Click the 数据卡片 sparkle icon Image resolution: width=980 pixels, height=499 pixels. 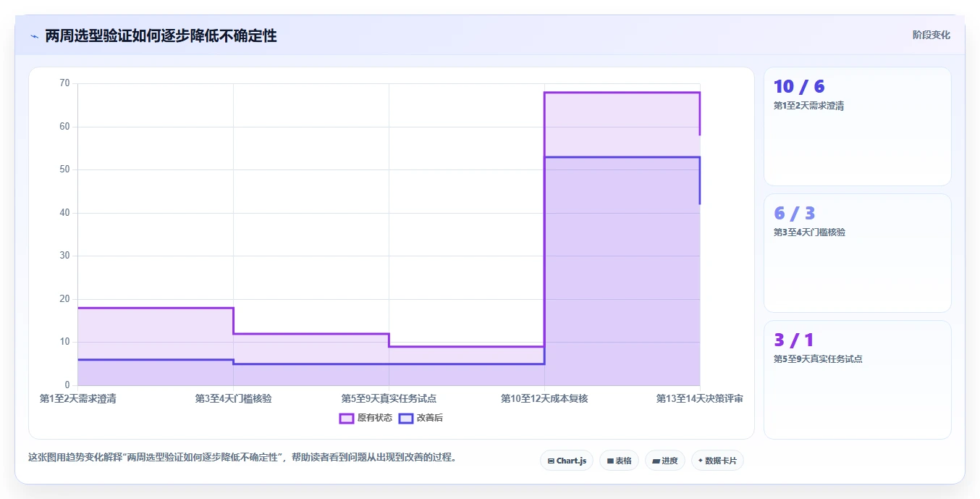701,461
